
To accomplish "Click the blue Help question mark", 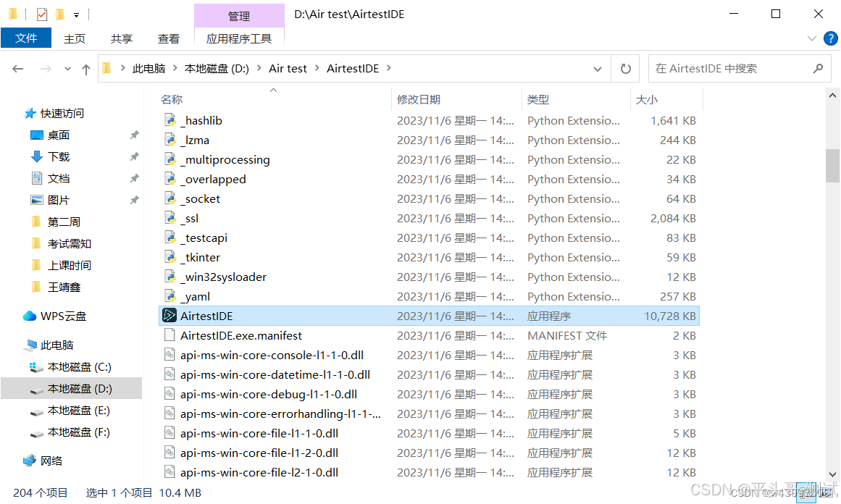I will pyautogui.click(x=830, y=38).
